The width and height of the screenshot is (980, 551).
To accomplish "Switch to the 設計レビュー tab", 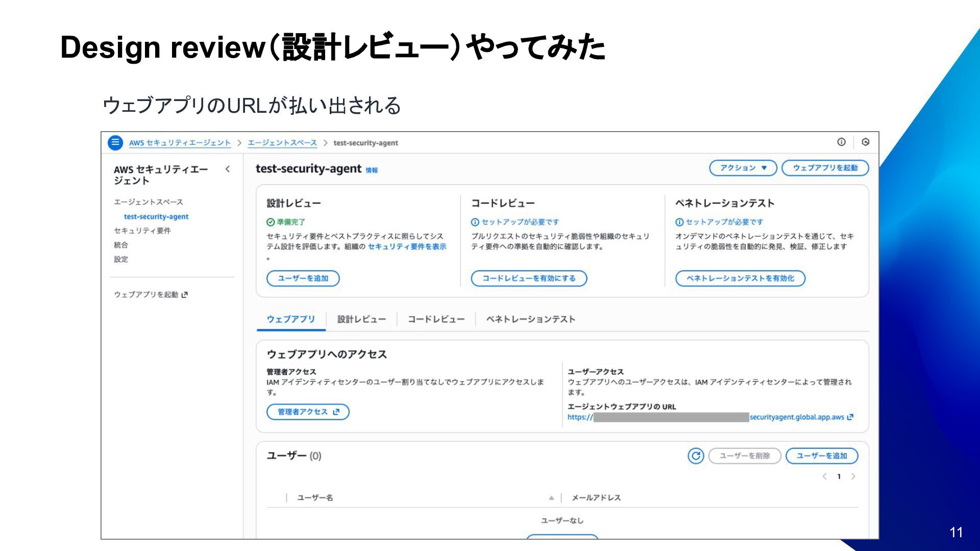I will click(361, 319).
